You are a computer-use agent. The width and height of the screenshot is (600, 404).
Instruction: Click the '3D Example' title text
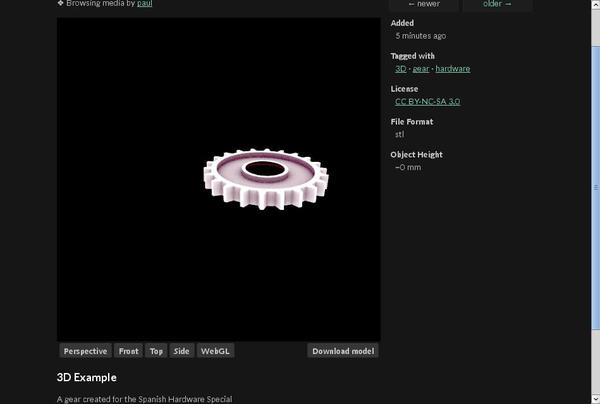pos(86,378)
